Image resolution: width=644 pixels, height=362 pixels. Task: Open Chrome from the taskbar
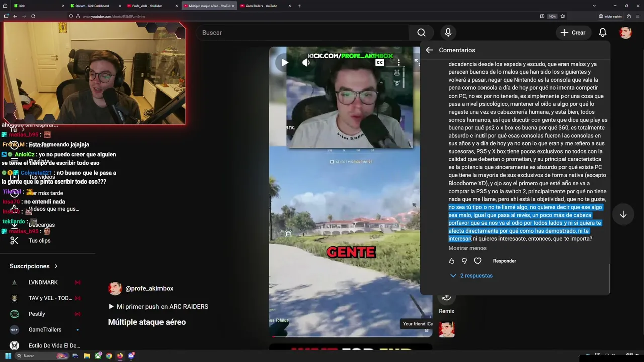(109, 356)
